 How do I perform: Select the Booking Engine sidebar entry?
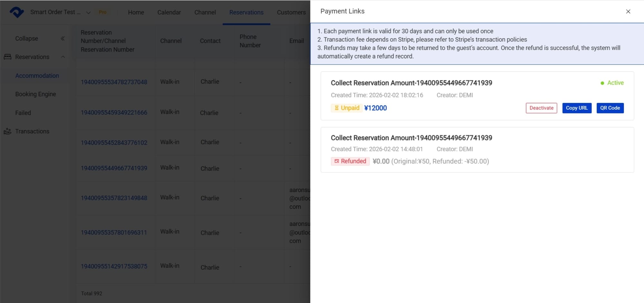pyautogui.click(x=35, y=94)
